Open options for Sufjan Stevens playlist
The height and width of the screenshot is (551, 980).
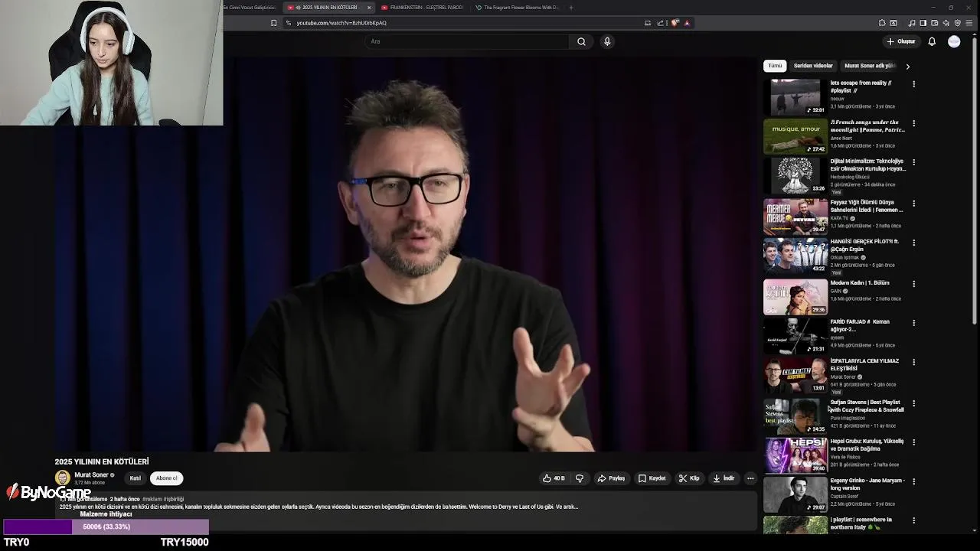913,403
